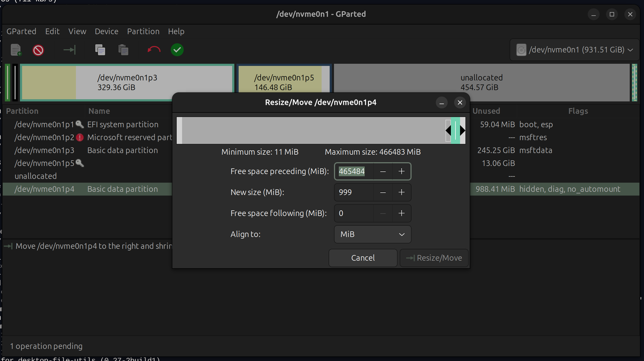The height and width of the screenshot is (361, 644).
Task: Click the New size input field
Action: click(x=354, y=192)
